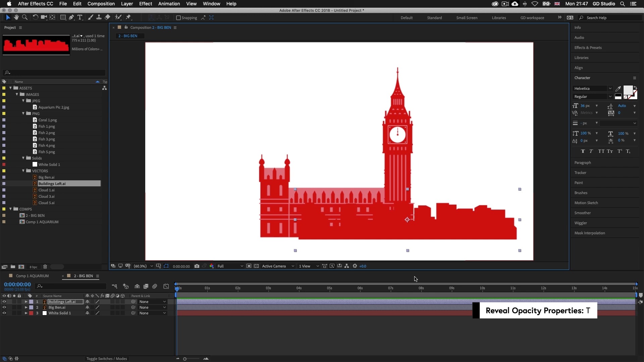Select the Pan Behind anchor point tool
Image resolution: width=644 pixels, height=362 pixels.
pyautogui.click(x=52, y=17)
